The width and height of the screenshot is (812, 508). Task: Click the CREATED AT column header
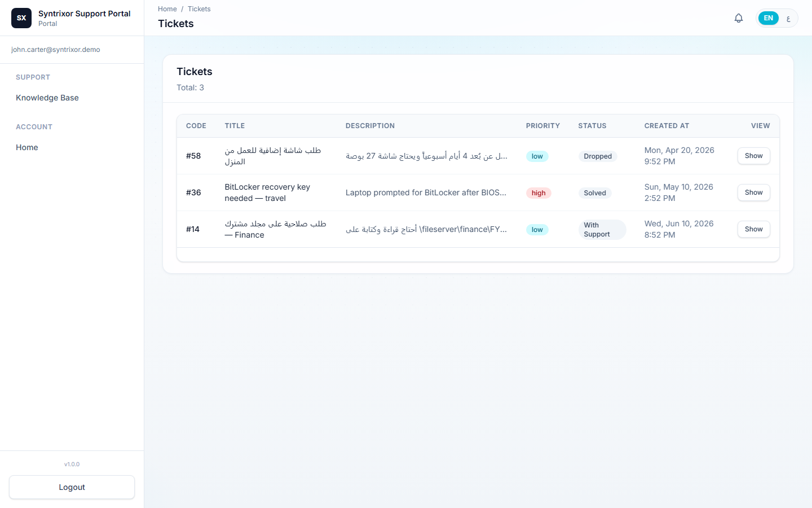[667, 126]
